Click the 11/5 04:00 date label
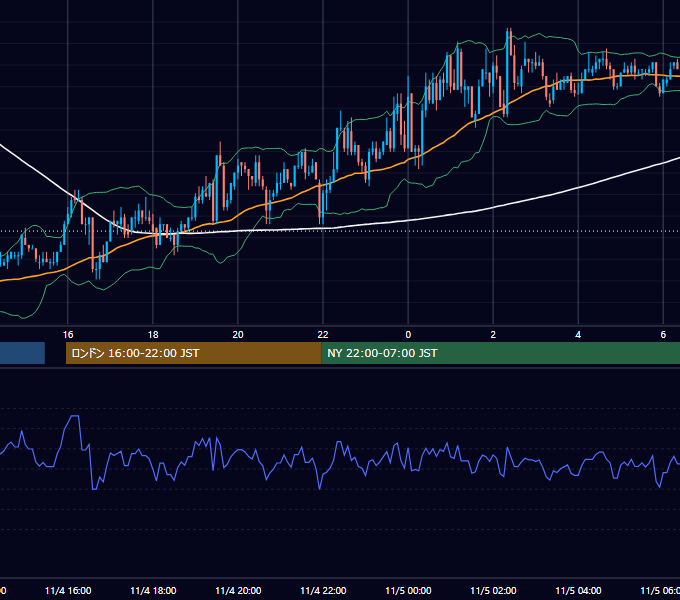The image size is (680, 600). click(x=578, y=591)
